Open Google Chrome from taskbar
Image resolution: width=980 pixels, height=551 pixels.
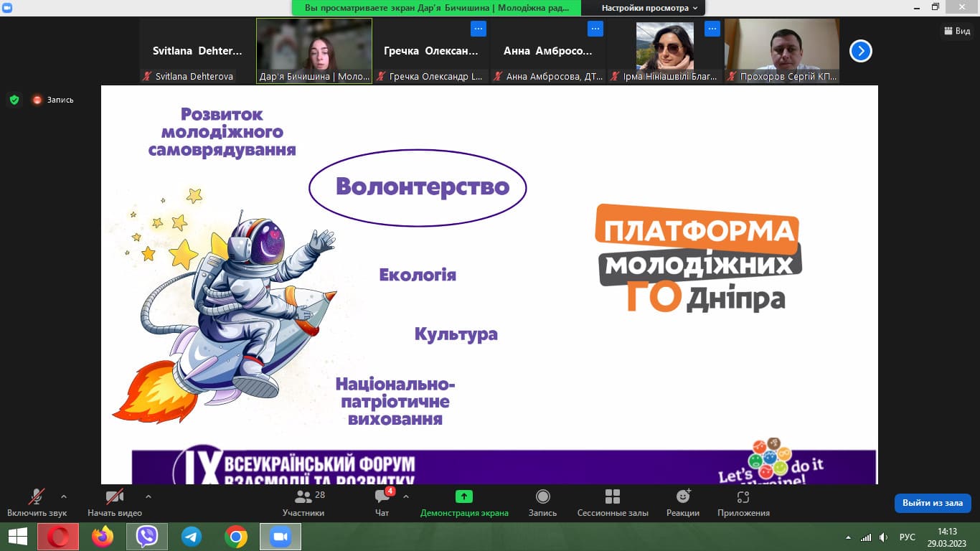click(236, 537)
